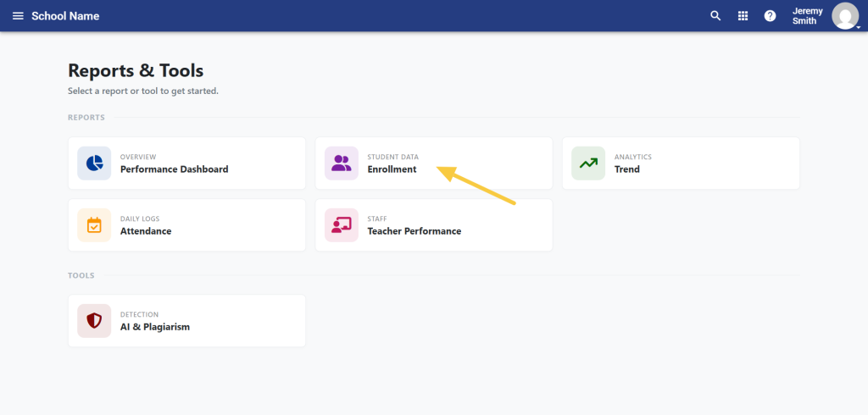
Task: Click the Teacher Performance presenter icon
Action: tap(342, 225)
